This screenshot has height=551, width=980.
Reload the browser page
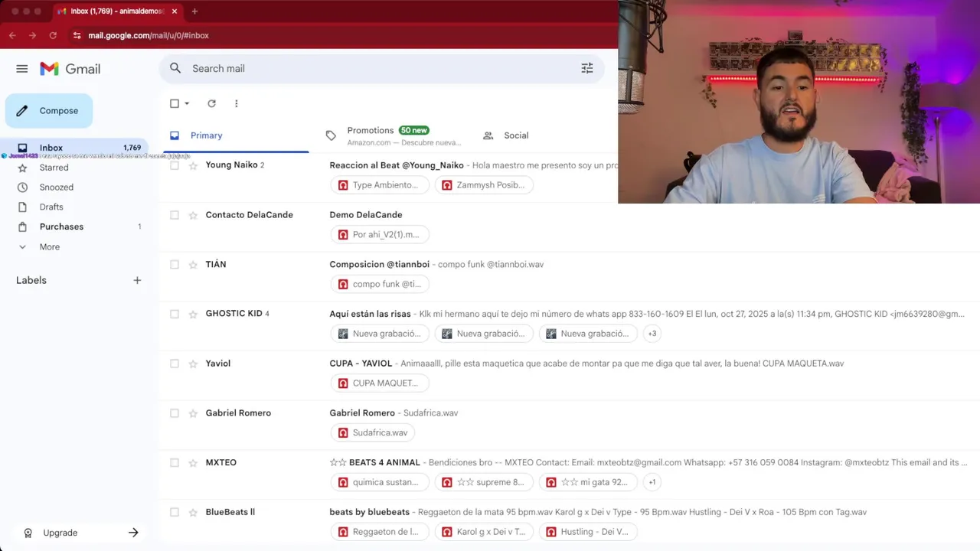click(x=53, y=35)
